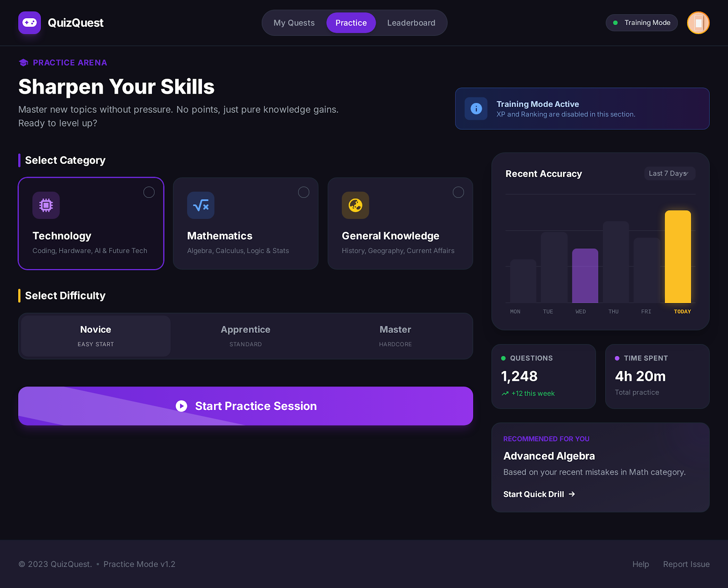Click the graduation cap beside Practice Arena
728x588 pixels.
coord(23,62)
